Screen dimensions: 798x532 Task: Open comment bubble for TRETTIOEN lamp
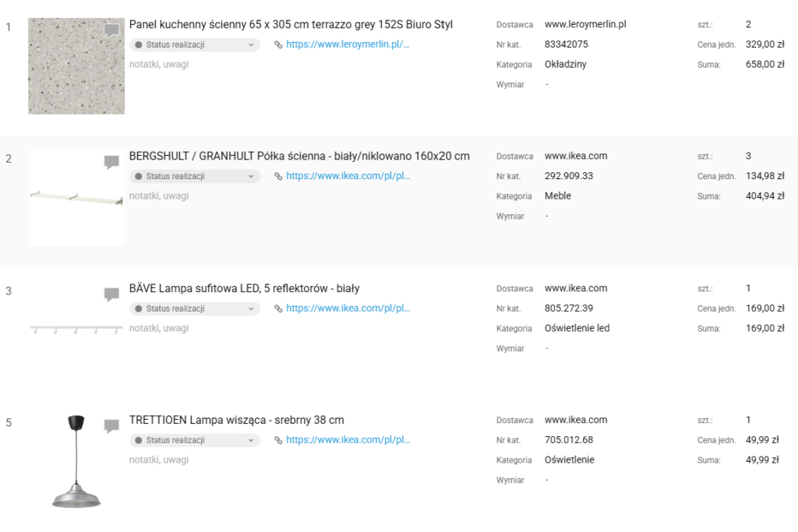click(111, 426)
